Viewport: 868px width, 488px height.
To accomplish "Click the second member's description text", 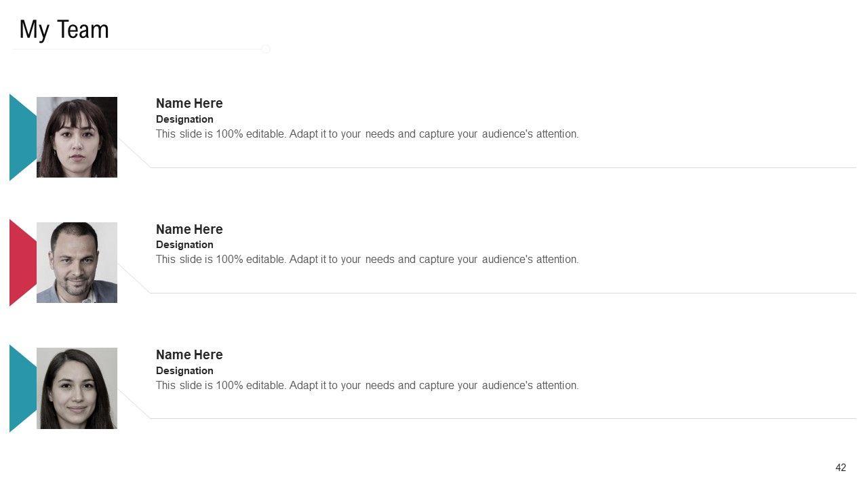I will 367,260.
